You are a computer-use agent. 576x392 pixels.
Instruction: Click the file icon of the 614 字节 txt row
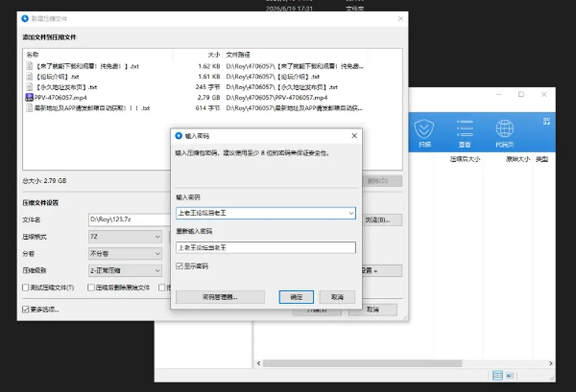point(29,108)
